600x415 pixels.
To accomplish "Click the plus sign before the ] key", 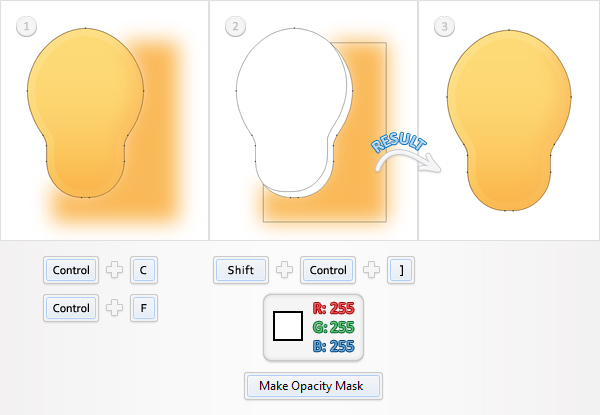I will [x=371, y=270].
